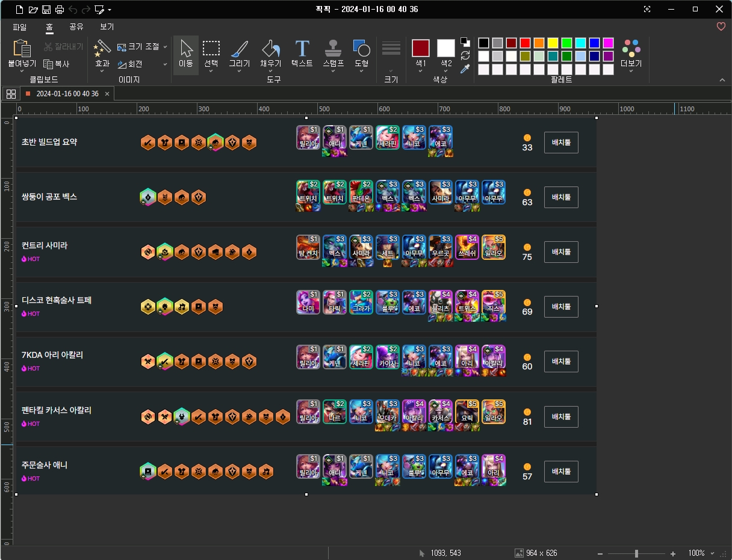Switch to the 보기 ribbon tab
The height and width of the screenshot is (560, 732).
click(107, 27)
